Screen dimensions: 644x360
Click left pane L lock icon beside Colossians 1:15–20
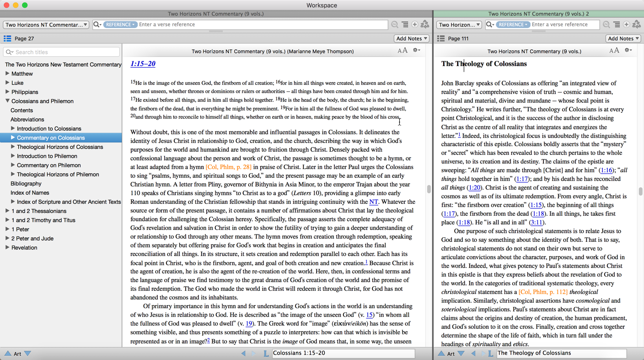[x=266, y=353]
